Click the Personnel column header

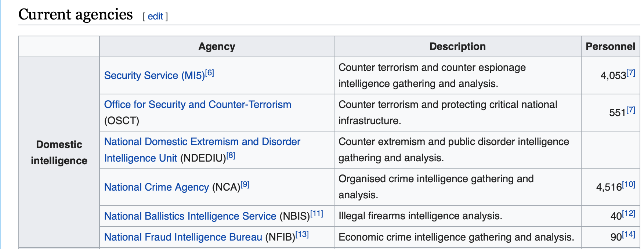(x=610, y=47)
